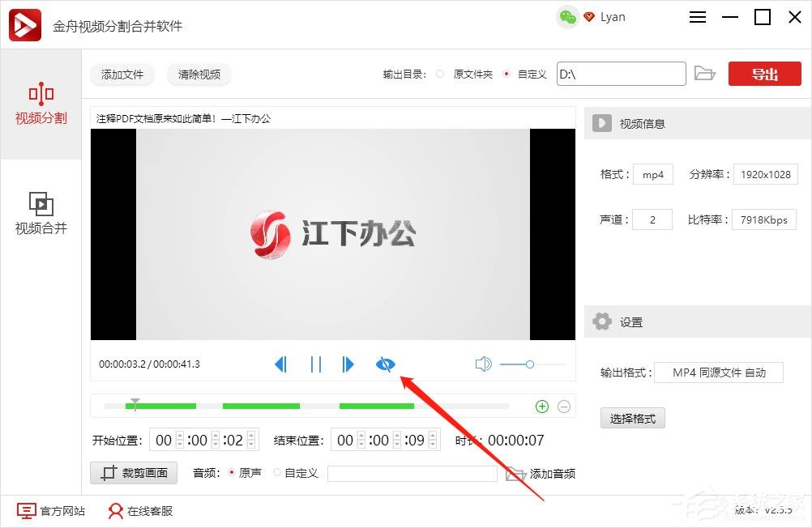Viewport: 812px width, 528px height.
Task: Open the hamburger menu top right
Action: pyautogui.click(x=697, y=16)
